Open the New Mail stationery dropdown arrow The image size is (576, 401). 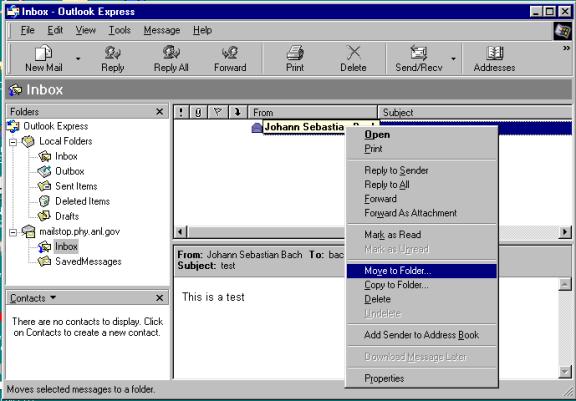pyautogui.click(x=78, y=59)
